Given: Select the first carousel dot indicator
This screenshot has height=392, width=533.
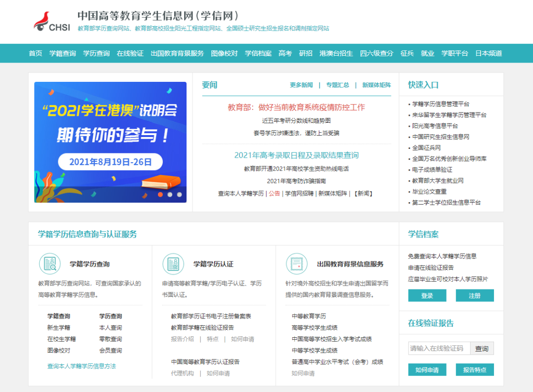Looking at the screenshot, I should point(160,194).
